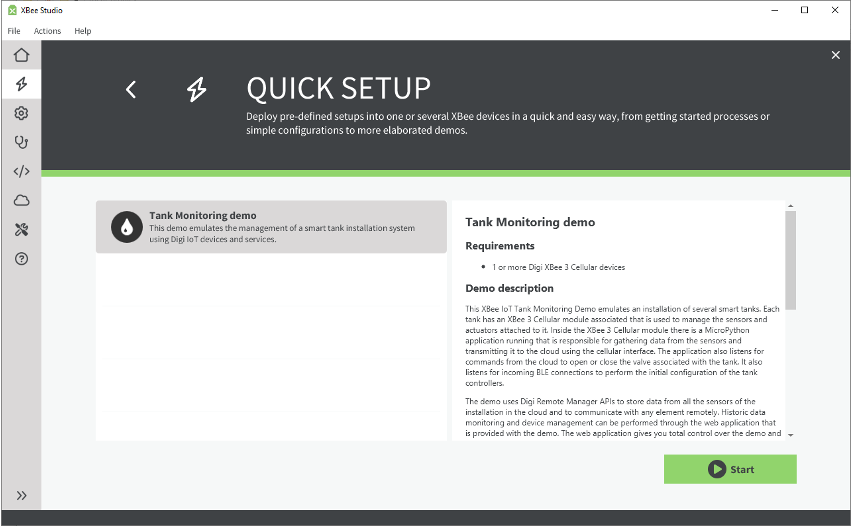Click the Quick Setup header lightning icon
Screen dimensions: 852x526
[196, 89]
